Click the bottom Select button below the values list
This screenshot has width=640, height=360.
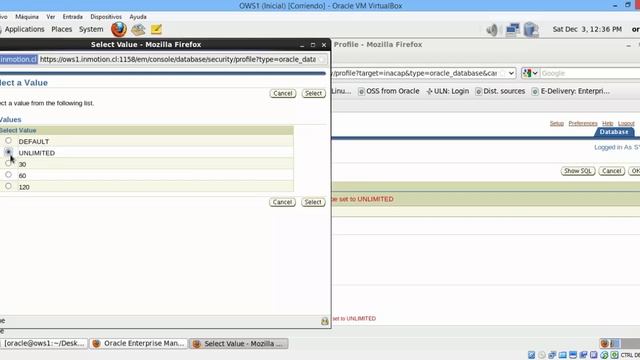(313, 202)
